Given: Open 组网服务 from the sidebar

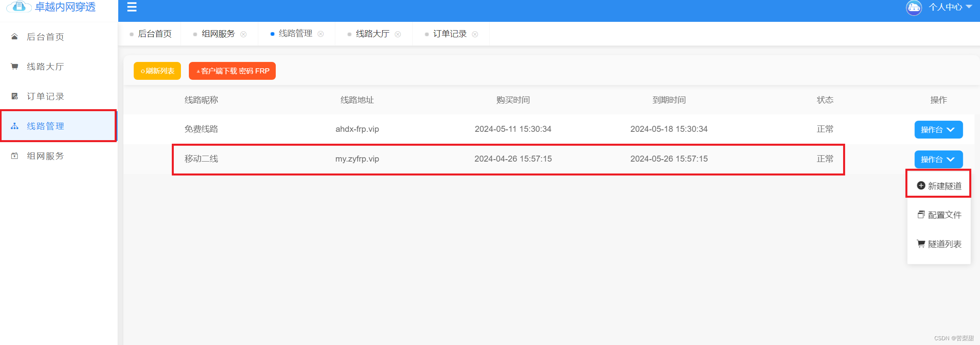Looking at the screenshot, I should [59, 156].
